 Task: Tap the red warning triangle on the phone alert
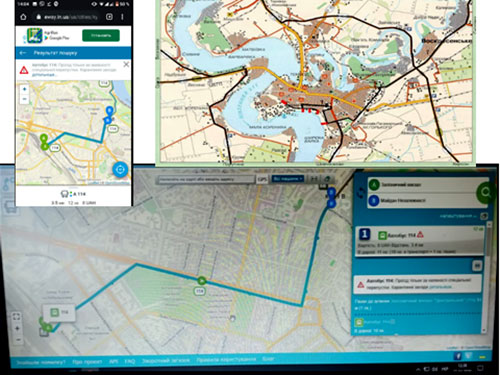click(24, 70)
